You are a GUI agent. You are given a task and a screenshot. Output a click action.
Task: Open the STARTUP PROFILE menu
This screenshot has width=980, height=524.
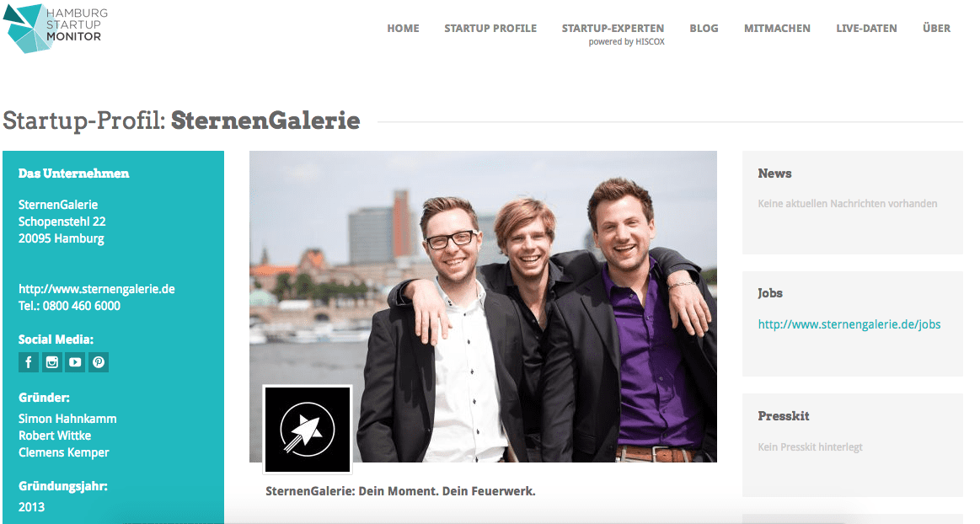(490, 28)
